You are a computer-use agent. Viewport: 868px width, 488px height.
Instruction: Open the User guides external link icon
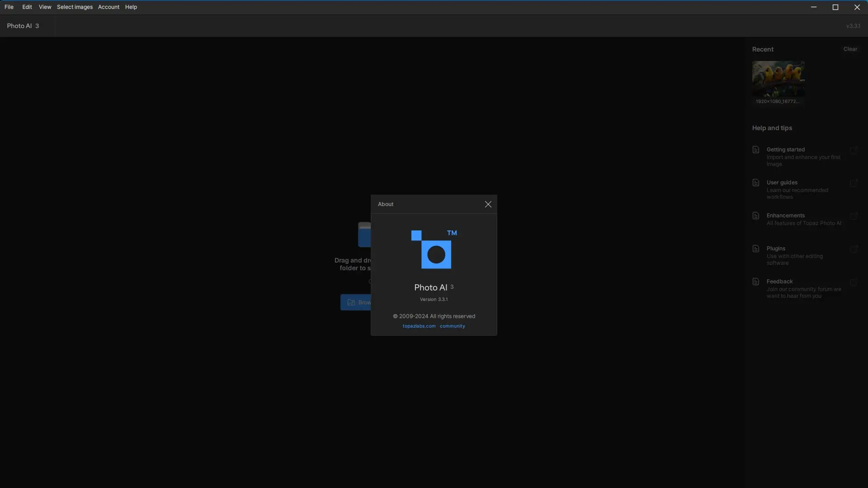point(854,183)
